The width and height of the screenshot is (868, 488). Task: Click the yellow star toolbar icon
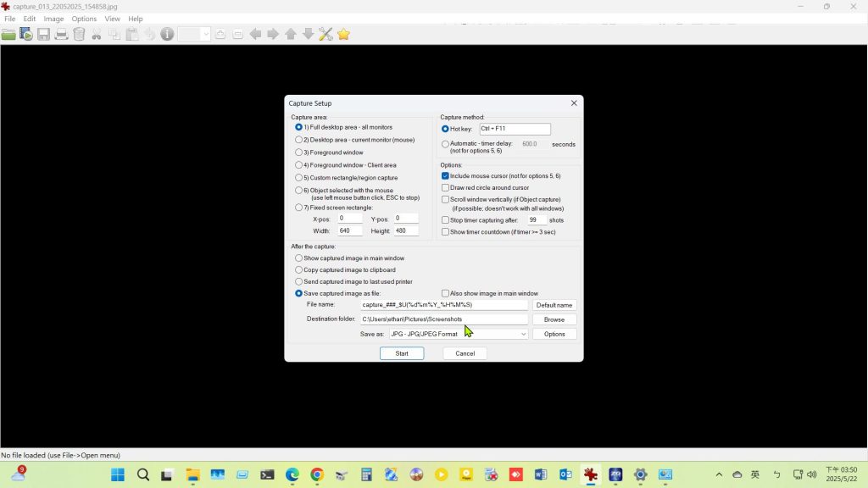pos(343,35)
